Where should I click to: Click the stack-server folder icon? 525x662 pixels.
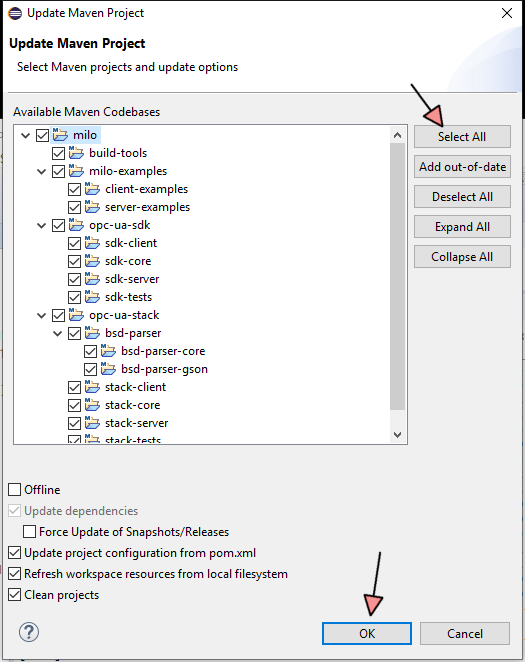[92, 423]
